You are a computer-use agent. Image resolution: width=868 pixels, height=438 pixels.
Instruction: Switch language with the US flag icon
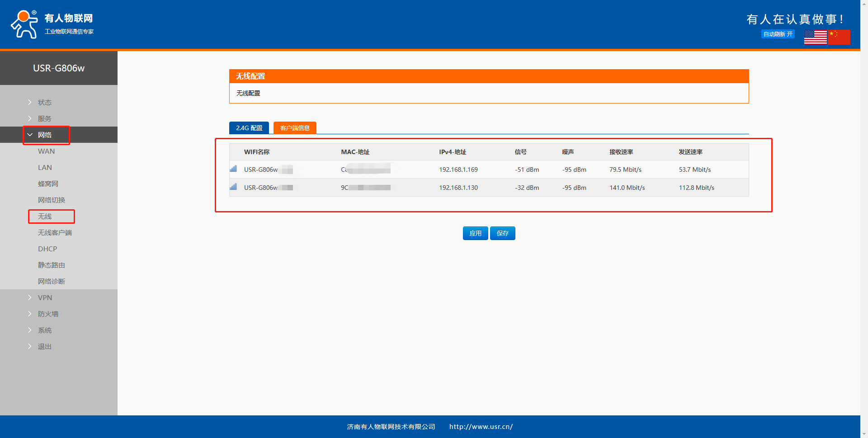[x=815, y=37]
